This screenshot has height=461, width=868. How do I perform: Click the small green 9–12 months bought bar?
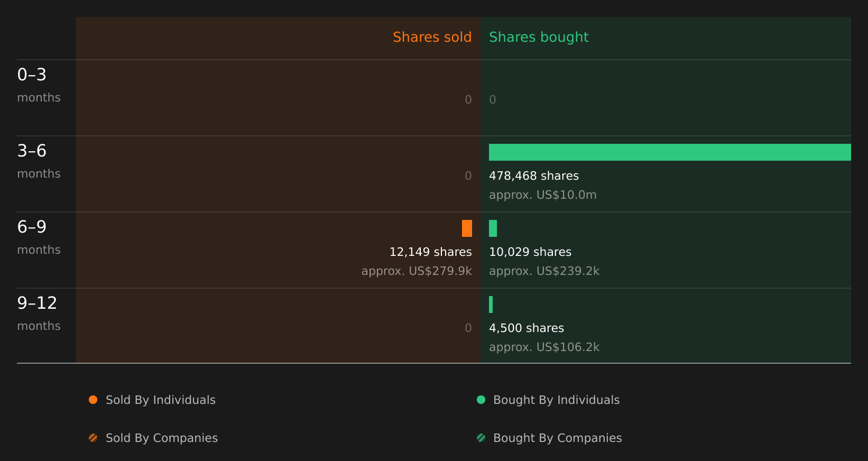[x=491, y=305]
